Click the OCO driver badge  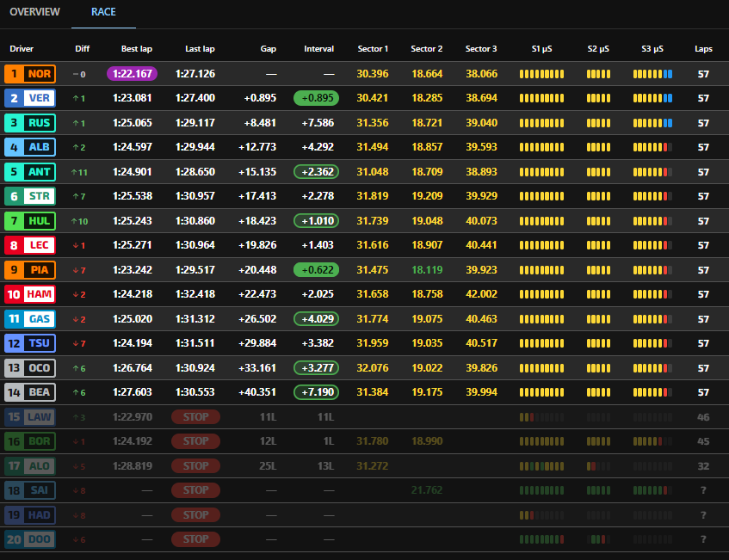click(x=30, y=368)
